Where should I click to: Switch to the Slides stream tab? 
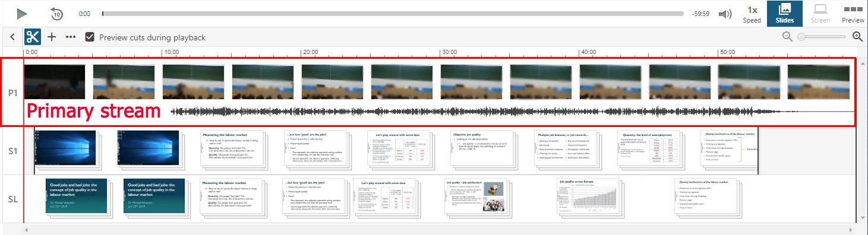click(x=784, y=14)
